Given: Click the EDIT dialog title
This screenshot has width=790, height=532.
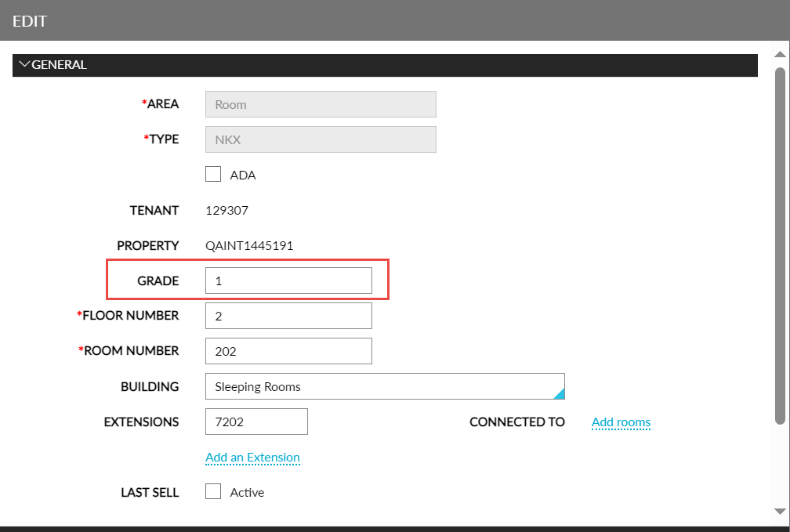Looking at the screenshot, I should click(x=30, y=21).
